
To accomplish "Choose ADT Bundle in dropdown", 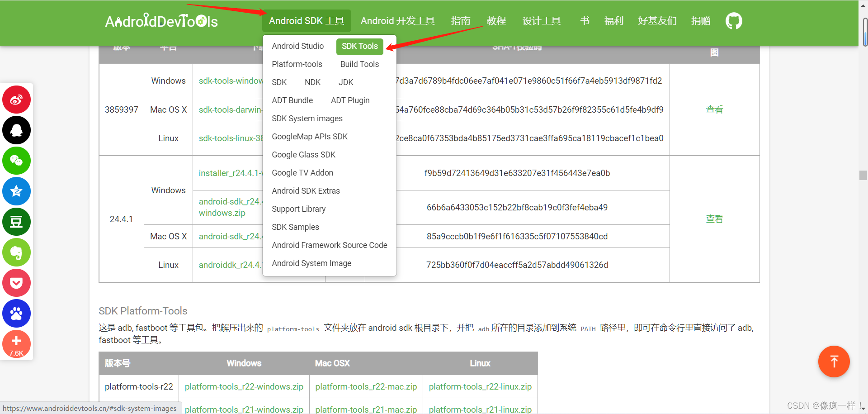I will [x=292, y=100].
